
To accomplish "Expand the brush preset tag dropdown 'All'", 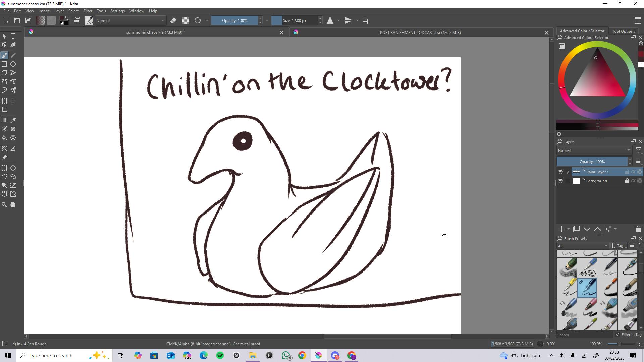I will click(583, 246).
